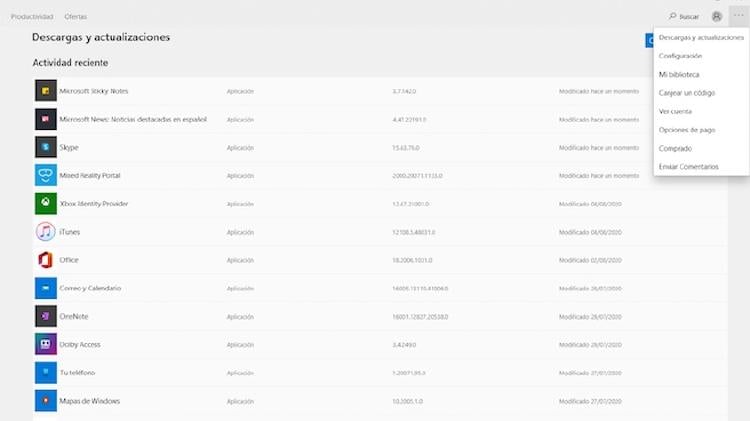This screenshot has height=421, width=750.
Task: Click Aplicación type in the Skype row
Action: coord(240,148)
